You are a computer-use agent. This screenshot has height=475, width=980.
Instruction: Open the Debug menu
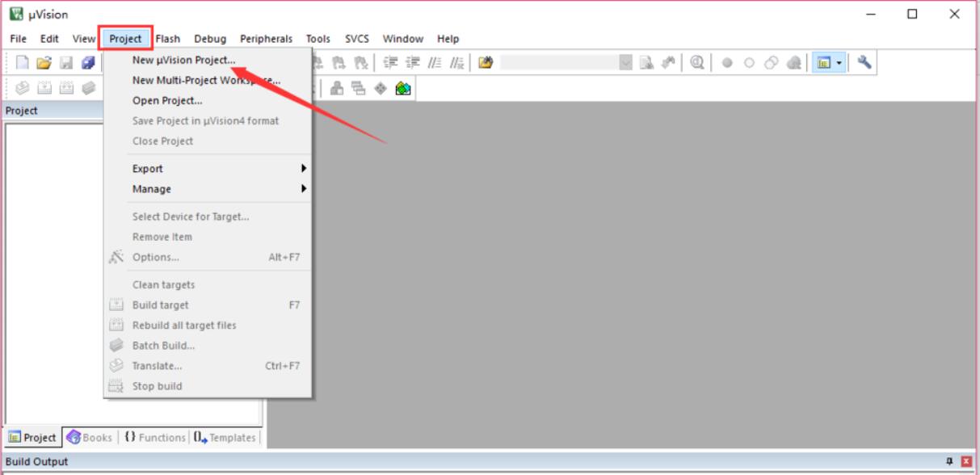[210, 39]
